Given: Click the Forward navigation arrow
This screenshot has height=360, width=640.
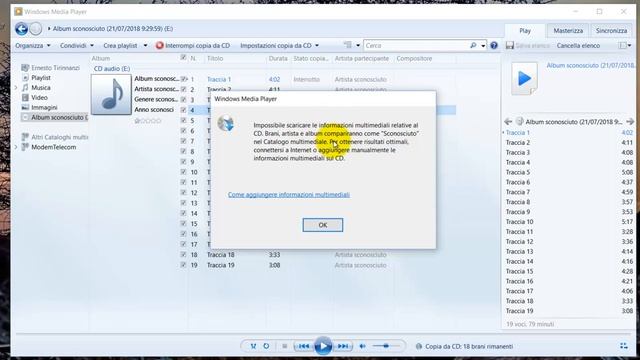Looking at the screenshot, I should [x=36, y=29].
